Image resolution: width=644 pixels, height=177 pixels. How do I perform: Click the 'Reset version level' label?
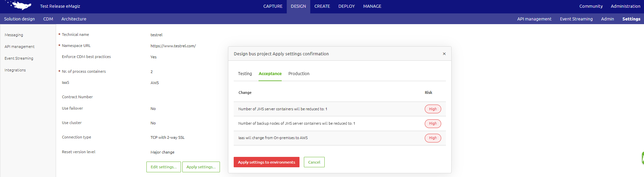(x=79, y=152)
